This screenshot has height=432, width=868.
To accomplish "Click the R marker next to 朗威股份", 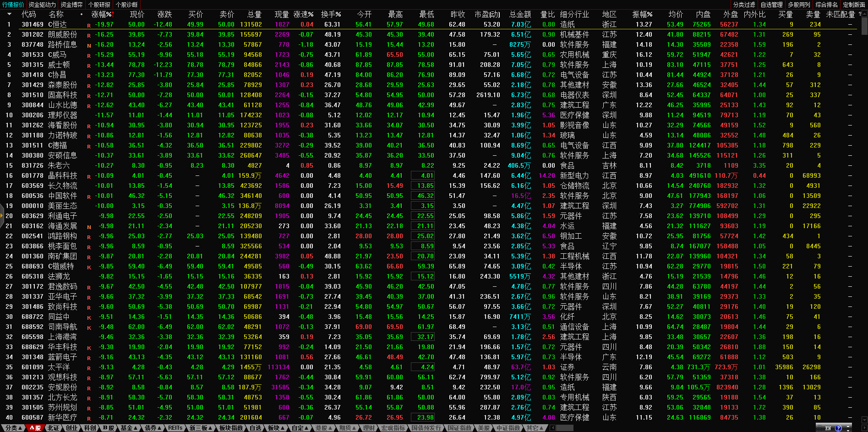I will coord(89,35).
